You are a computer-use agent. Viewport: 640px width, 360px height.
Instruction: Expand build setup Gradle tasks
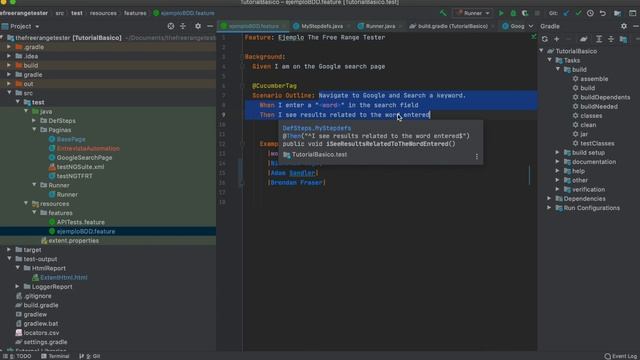point(558,153)
